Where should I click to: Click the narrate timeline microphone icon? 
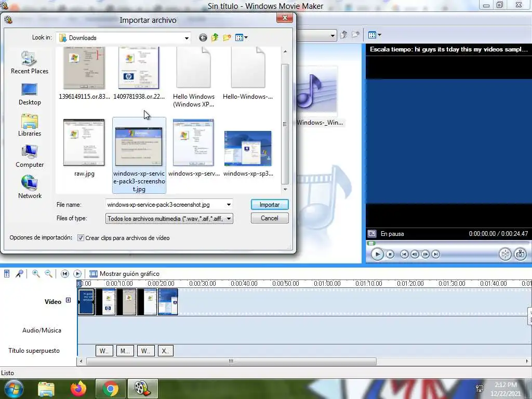click(19, 273)
